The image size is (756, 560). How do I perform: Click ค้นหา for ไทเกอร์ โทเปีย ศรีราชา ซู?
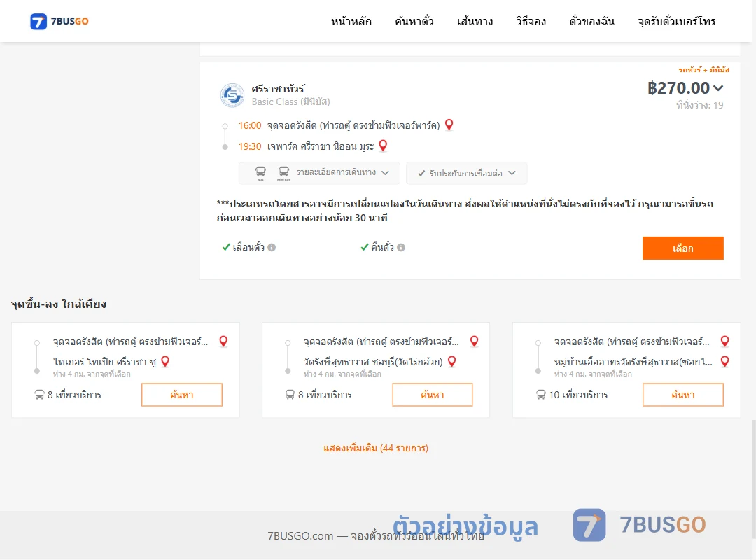click(182, 395)
